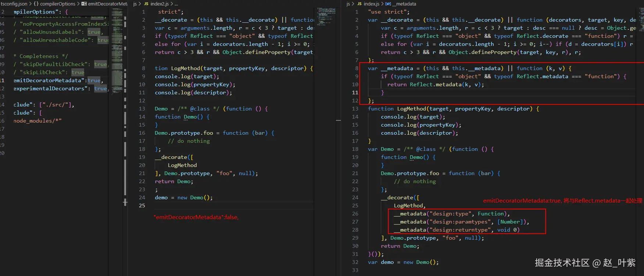Click __metadata("design:paramtypes", [Number]) line
This screenshot has width=644, height=276.
(x=462, y=222)
